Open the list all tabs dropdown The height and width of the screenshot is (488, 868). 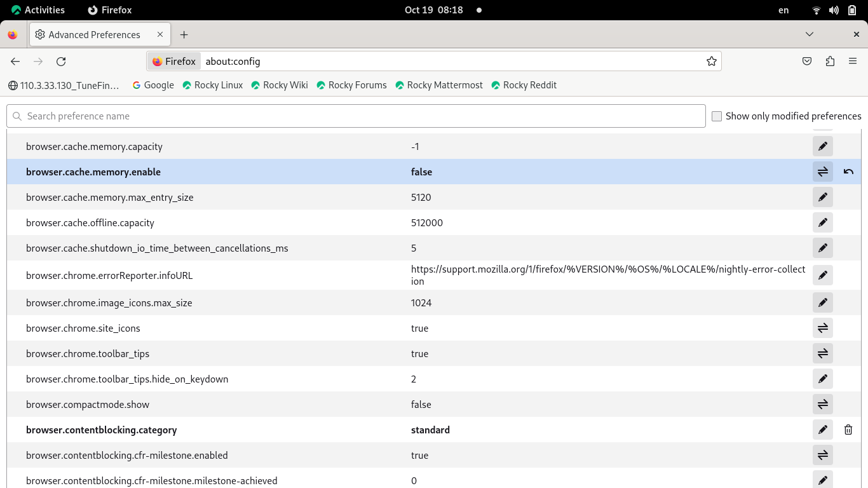(x=809, y=34)
